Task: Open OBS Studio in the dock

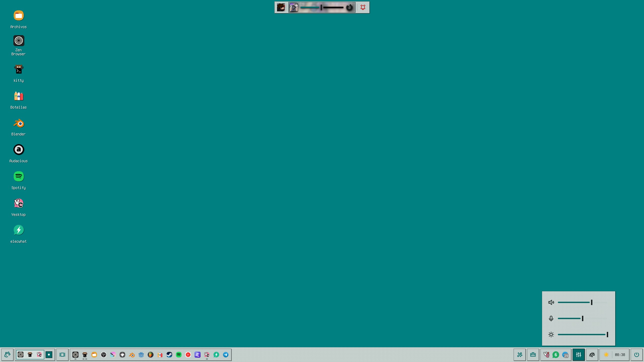Action: (x=103, y=355)
